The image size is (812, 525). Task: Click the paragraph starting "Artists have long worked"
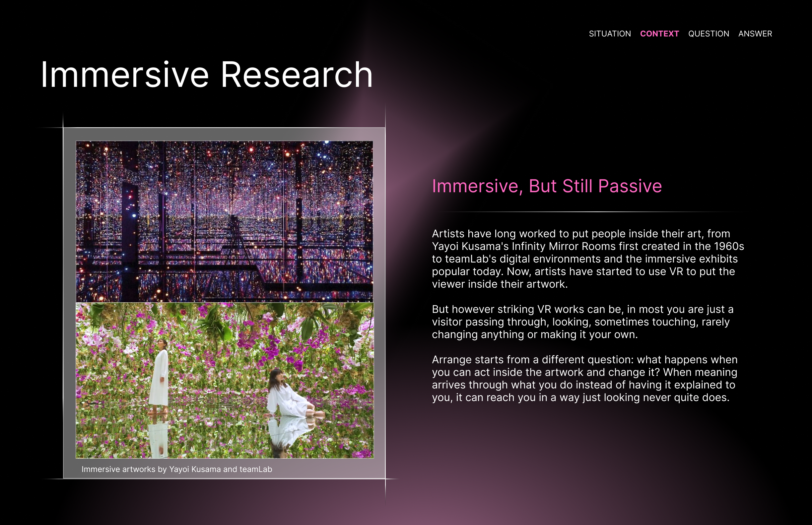tap(588, 259)
